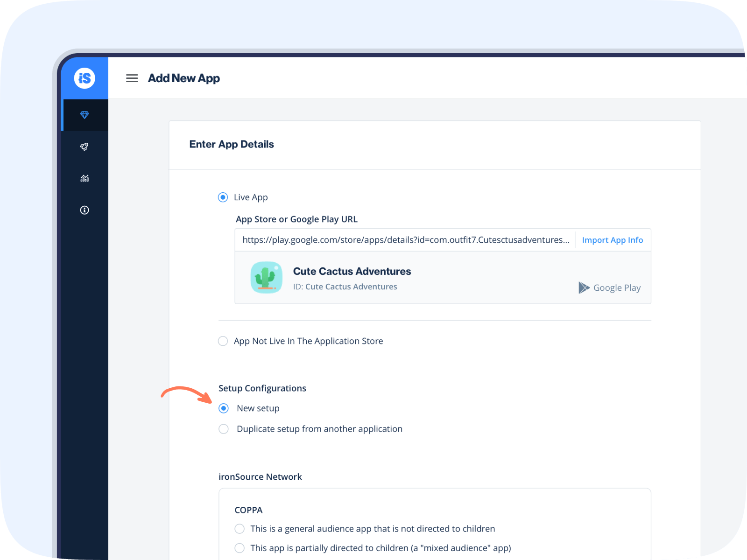Open the Monetize diamond section in sidebar
747x560 pixels.
[x=85, y=114]
